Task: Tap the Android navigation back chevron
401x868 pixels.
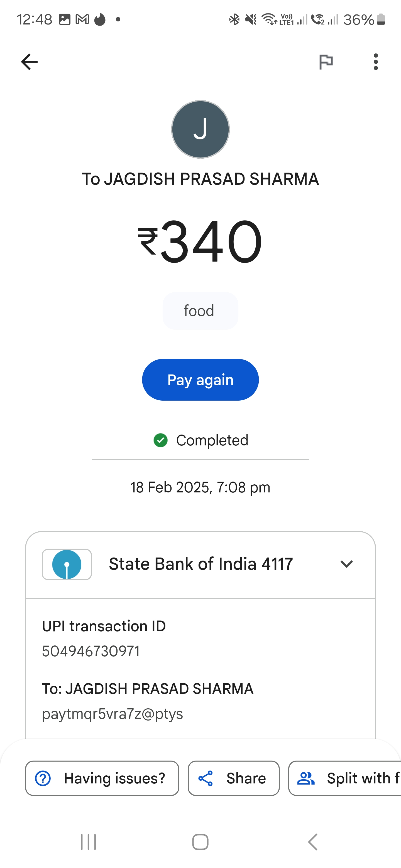Action: (x=313, y=842)
